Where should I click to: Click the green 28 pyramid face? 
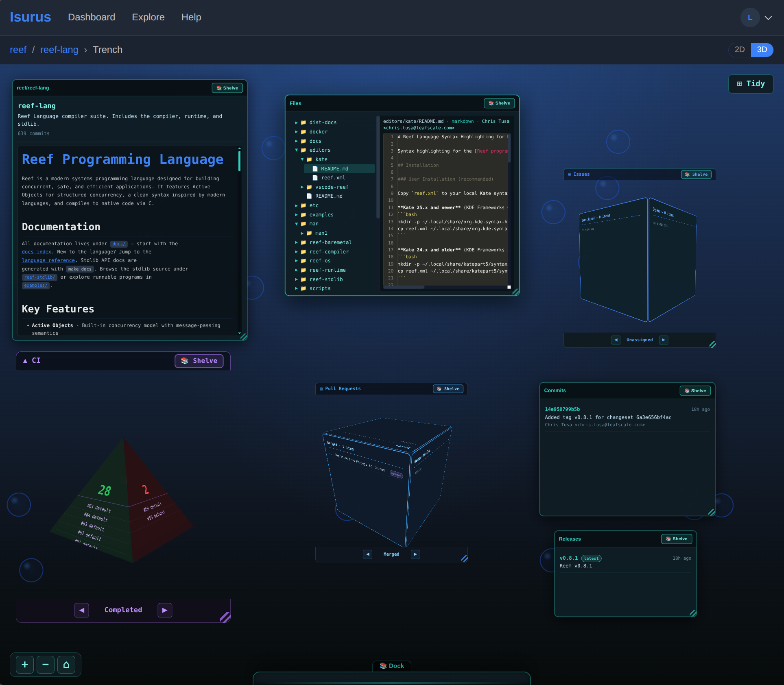pos(105,491)
